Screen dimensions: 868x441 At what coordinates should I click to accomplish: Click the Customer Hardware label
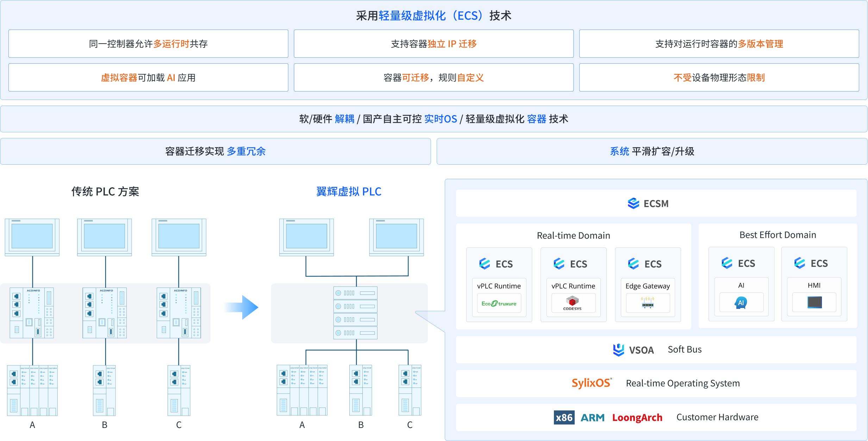(x=717, y=417)
